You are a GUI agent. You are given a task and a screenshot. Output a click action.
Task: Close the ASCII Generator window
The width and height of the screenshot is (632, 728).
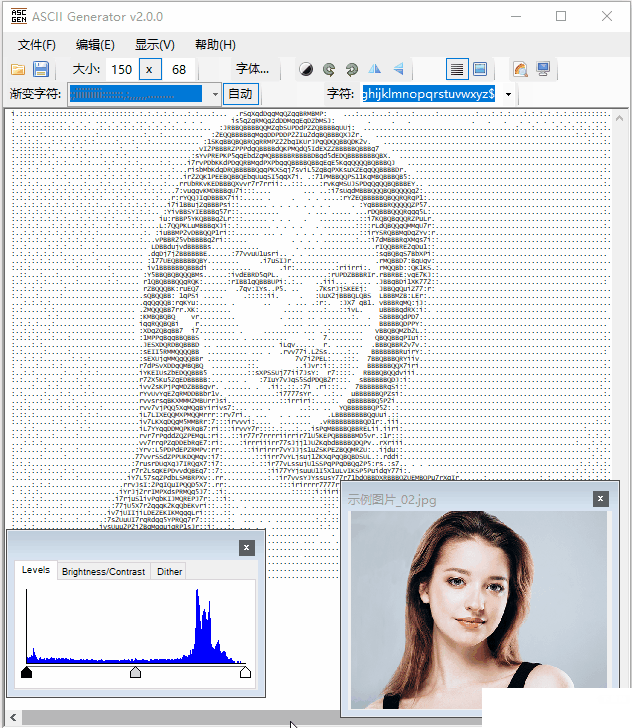[x=606, y=16]
